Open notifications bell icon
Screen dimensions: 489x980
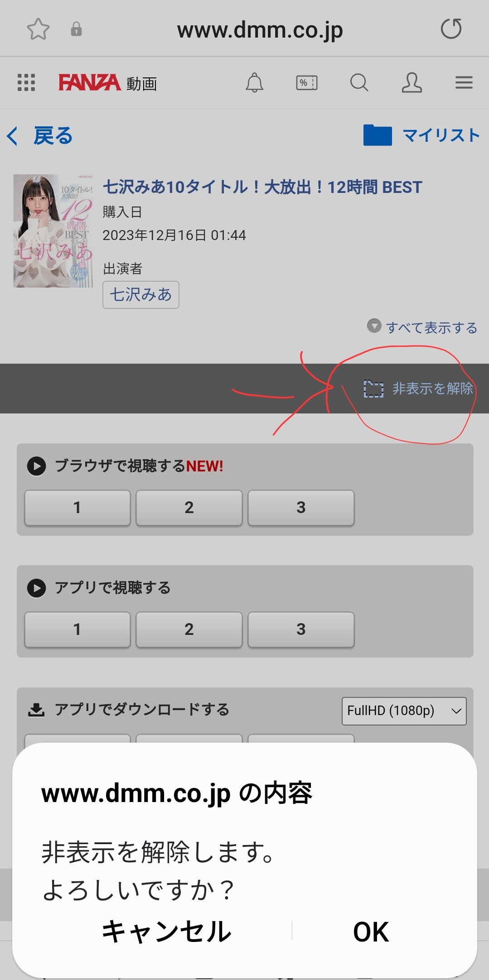(x=254, y=82)
